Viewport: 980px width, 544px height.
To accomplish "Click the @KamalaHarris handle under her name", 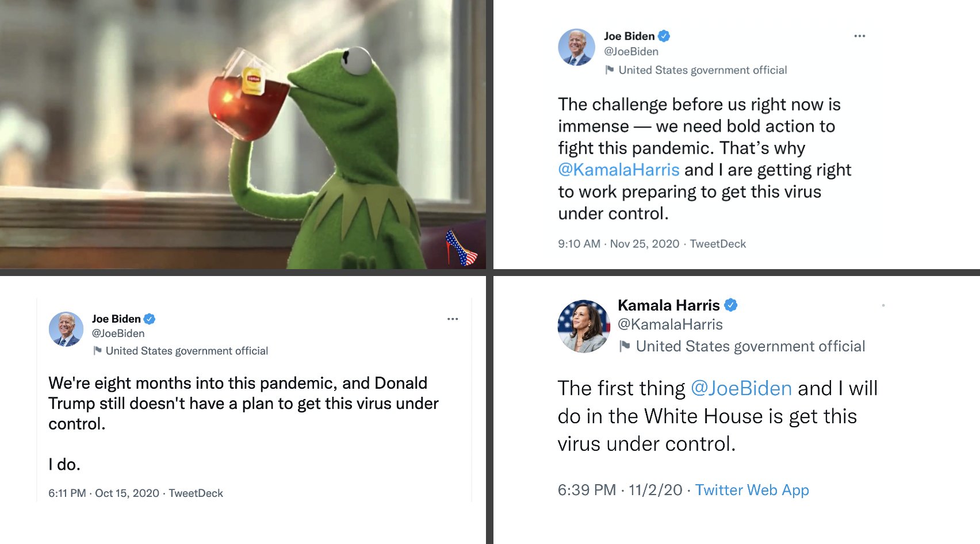I will pos(670,325).
